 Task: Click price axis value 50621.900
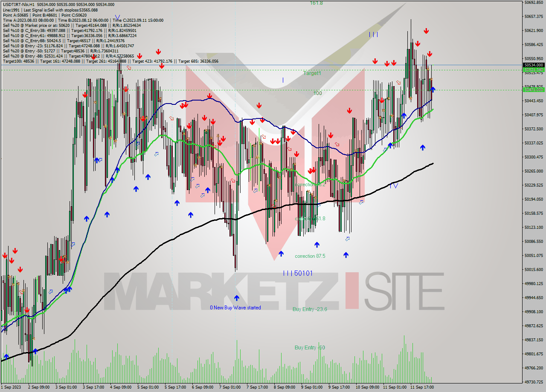534,30
